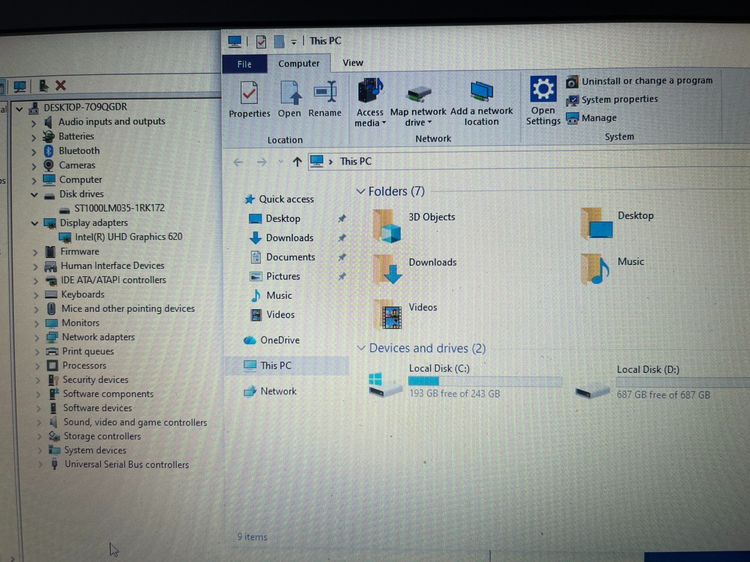Viewport: 750px width, 562px height.
Task: Select the ST1000LM035-1RK172 disk drive
Action: [112, 209]
